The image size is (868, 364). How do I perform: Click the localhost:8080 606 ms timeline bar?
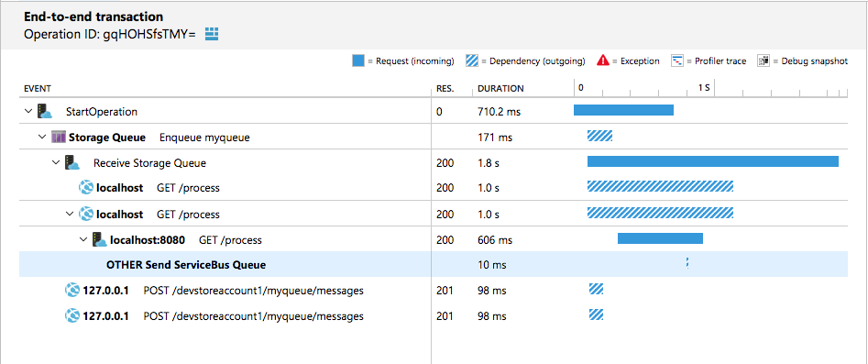pyautogui.click(x=660, y=238)
